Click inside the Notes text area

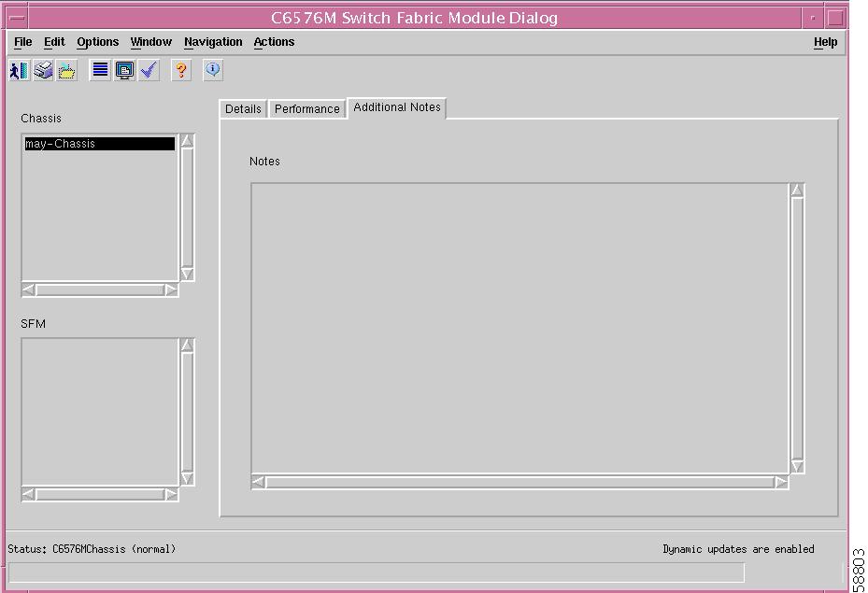(519, 328)
